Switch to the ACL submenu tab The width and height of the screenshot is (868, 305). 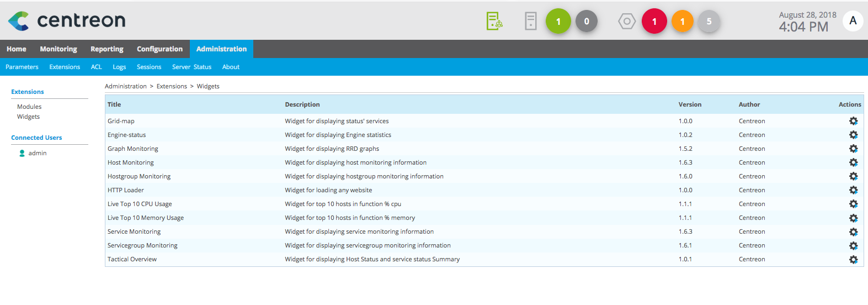[97, 67]
